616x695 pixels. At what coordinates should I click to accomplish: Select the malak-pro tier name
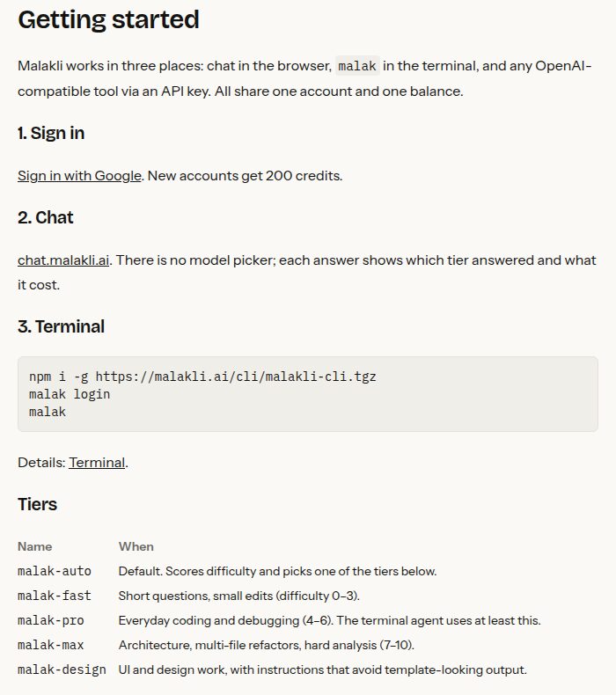click(x=51, y=620)
